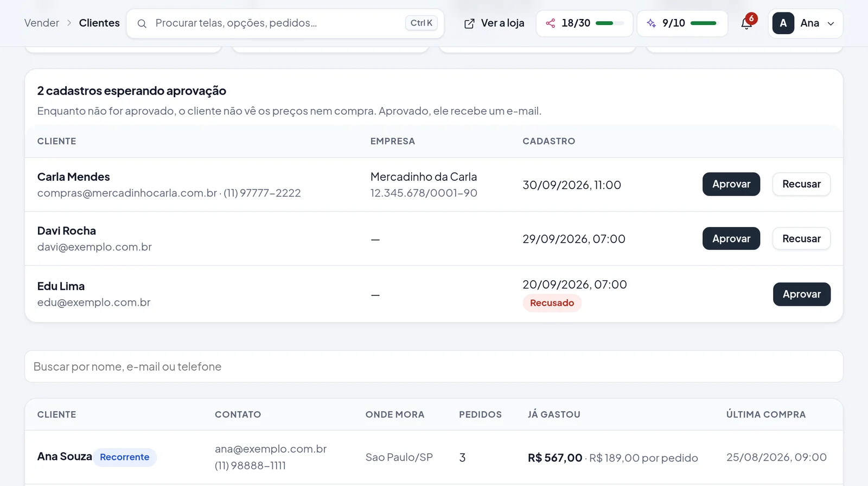Click davi@exemplo.com.br email

pyautogui.click(x=94, y=247)
